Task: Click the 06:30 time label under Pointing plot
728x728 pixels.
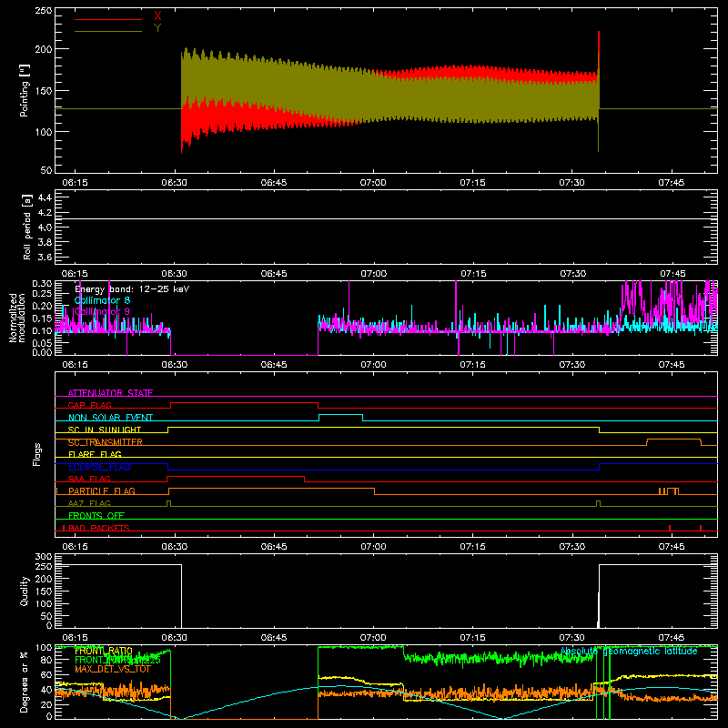Action: point(175,183)
